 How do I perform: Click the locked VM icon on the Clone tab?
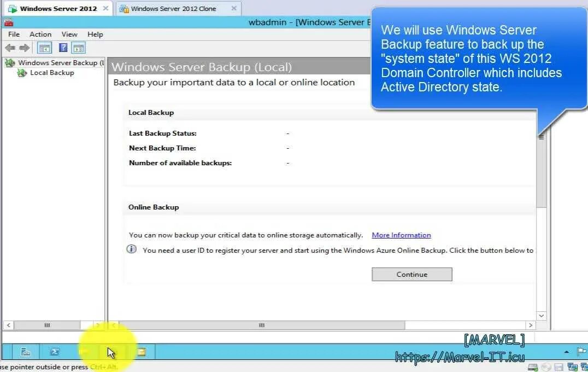(124, 9)
